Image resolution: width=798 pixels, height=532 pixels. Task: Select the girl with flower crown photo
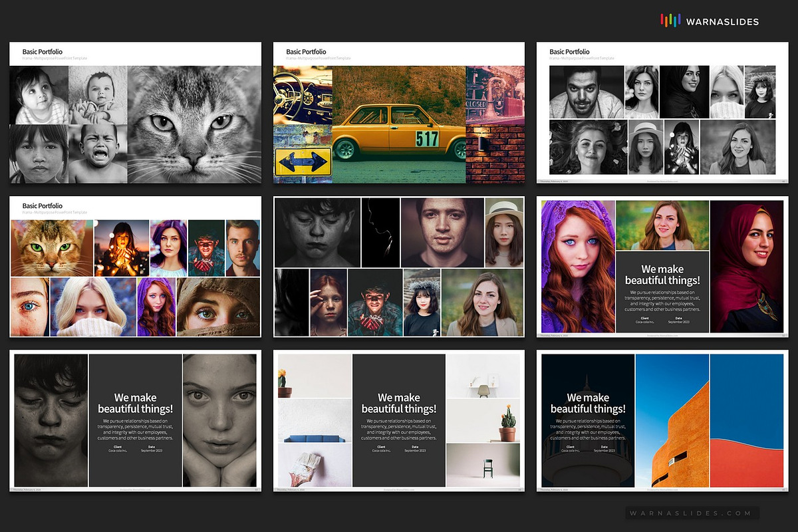pyautogui.click(x=422, y=303)
